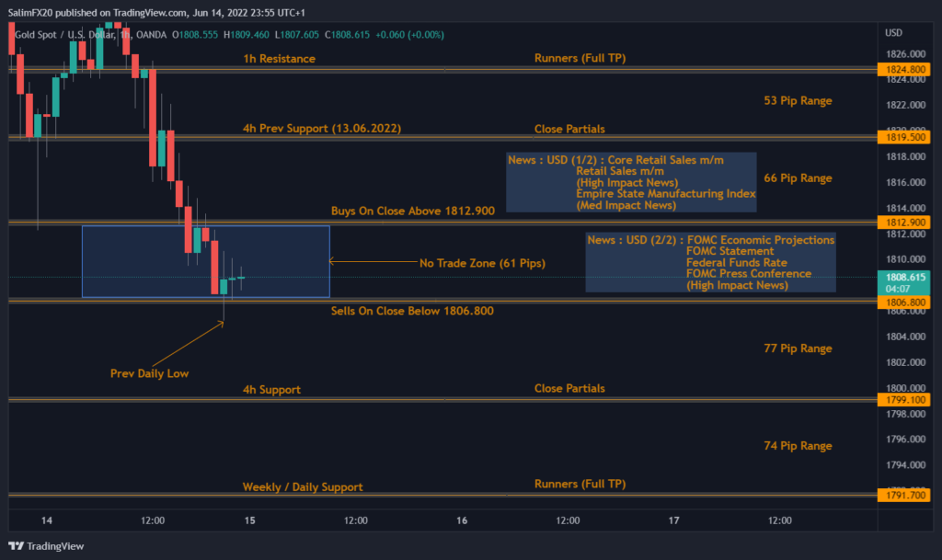Click the orange 1806.800 sell-level tag

pos(905,302)
